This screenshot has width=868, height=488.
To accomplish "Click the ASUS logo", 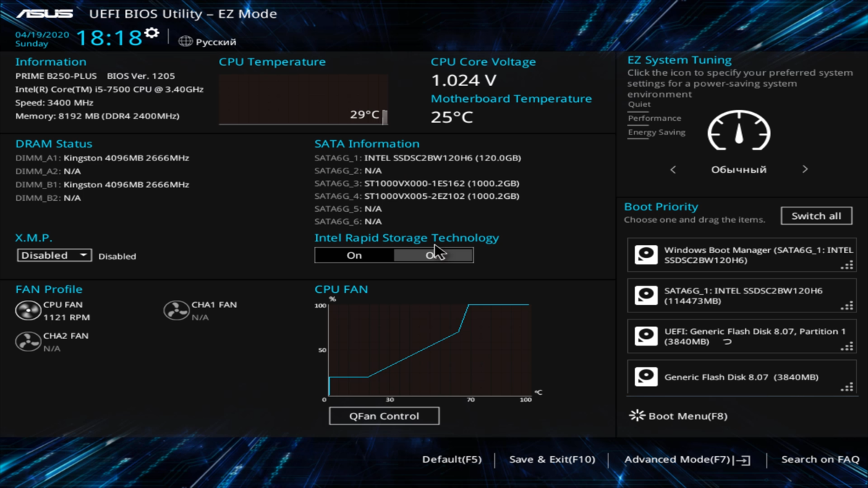I will point(44,14).
